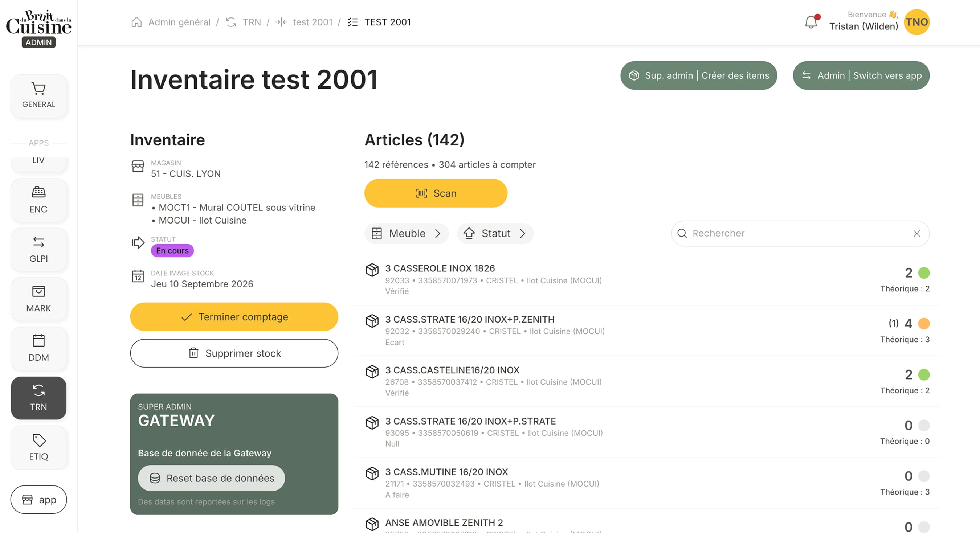
Task: Select the TRN sidebar app
Action: point(38,398)
